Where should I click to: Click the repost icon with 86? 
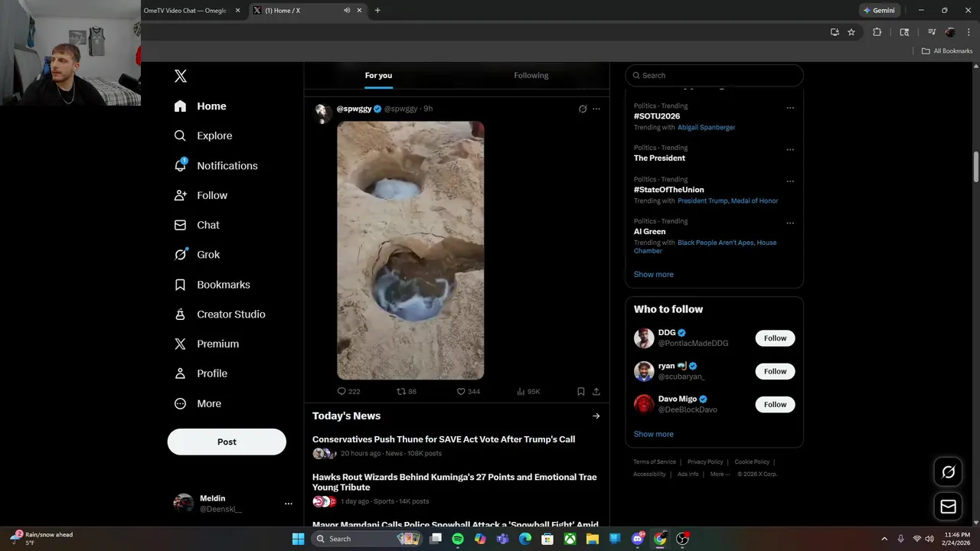tap(401, 391)
